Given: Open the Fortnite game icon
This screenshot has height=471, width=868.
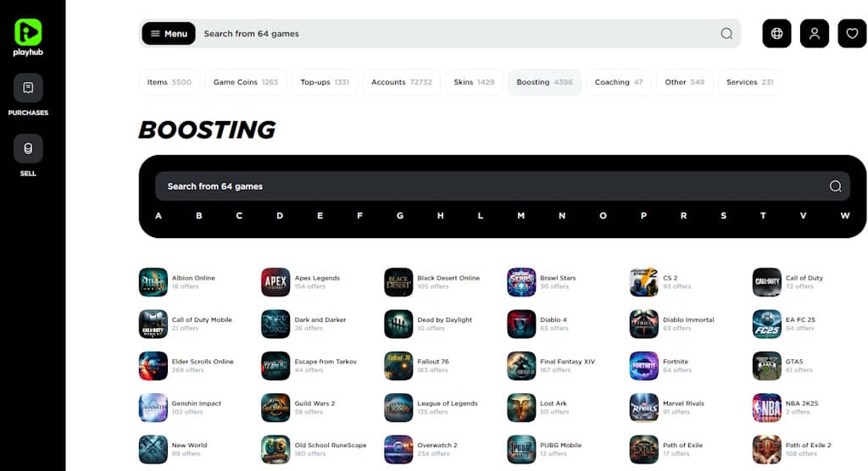Looking at the screenshot, I should coord(644,366).
